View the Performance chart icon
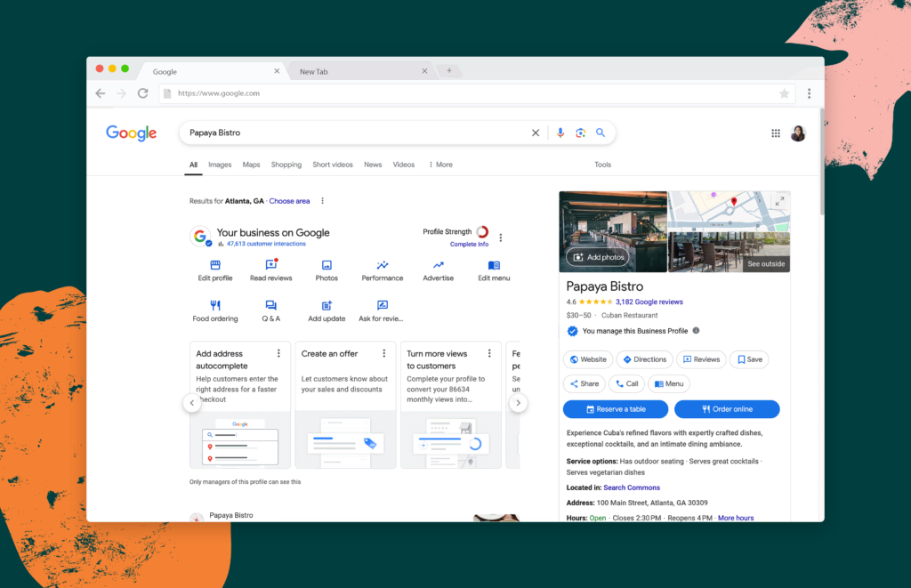 pos(383,265)
